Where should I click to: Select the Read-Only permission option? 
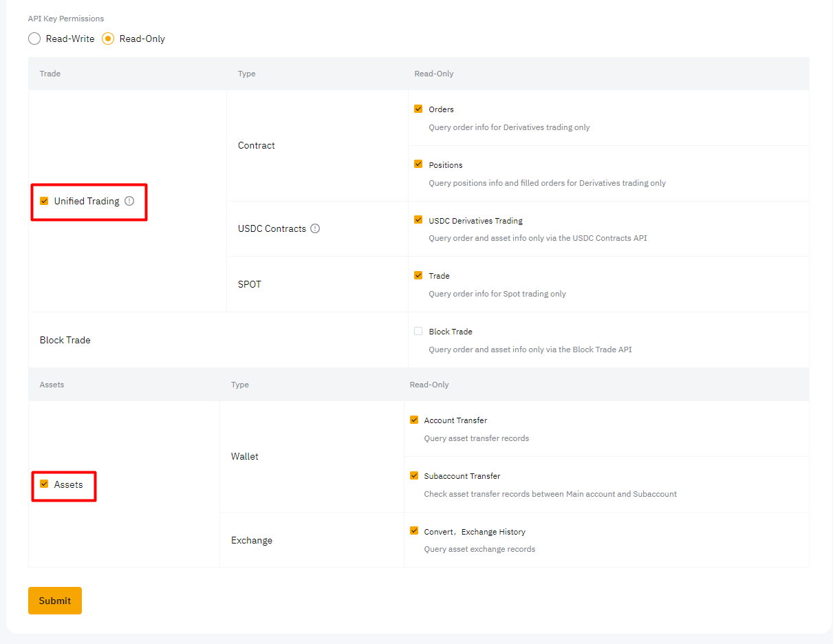pyautogui.click(x=108, y=39)
